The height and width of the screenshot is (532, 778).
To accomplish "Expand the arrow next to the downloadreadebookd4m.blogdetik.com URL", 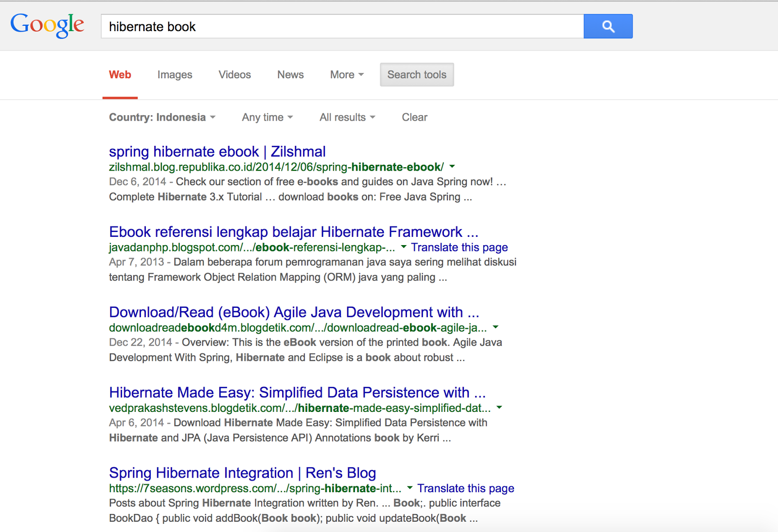I will [495, 327].
